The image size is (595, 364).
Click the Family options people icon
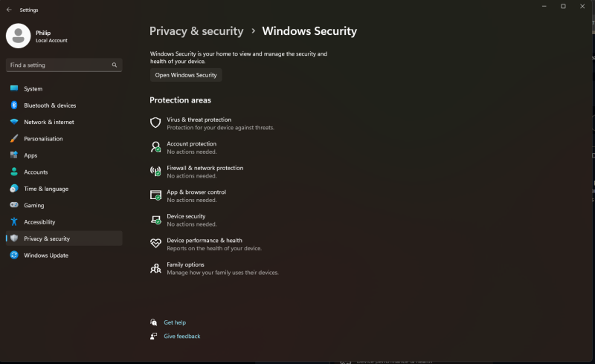point(155,268)
